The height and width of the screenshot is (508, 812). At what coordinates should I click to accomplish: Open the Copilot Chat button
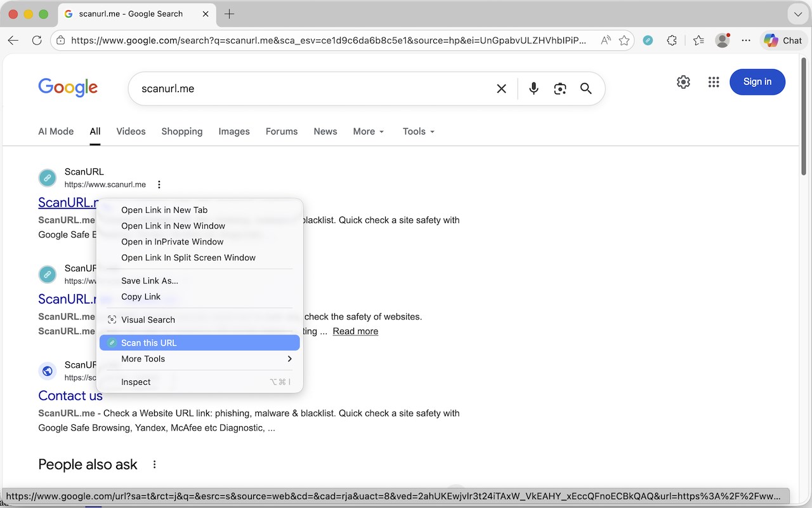[783, 40]
